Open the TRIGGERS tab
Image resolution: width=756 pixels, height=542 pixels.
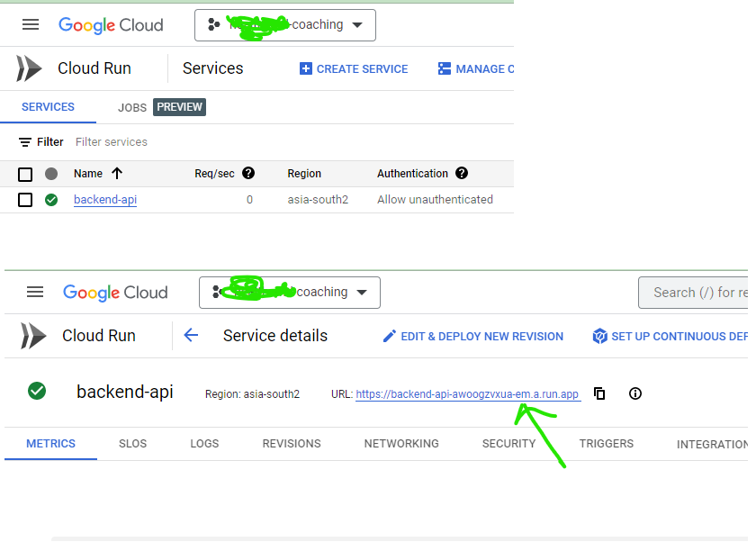click(x=607, y=444)
